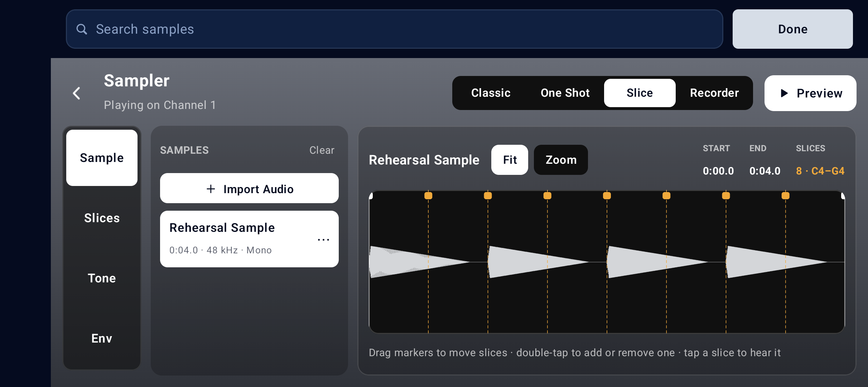Open the Slices side tab
Image resolution: width=868 pixels, height=387 pixels.
click(x=102, y=218)
